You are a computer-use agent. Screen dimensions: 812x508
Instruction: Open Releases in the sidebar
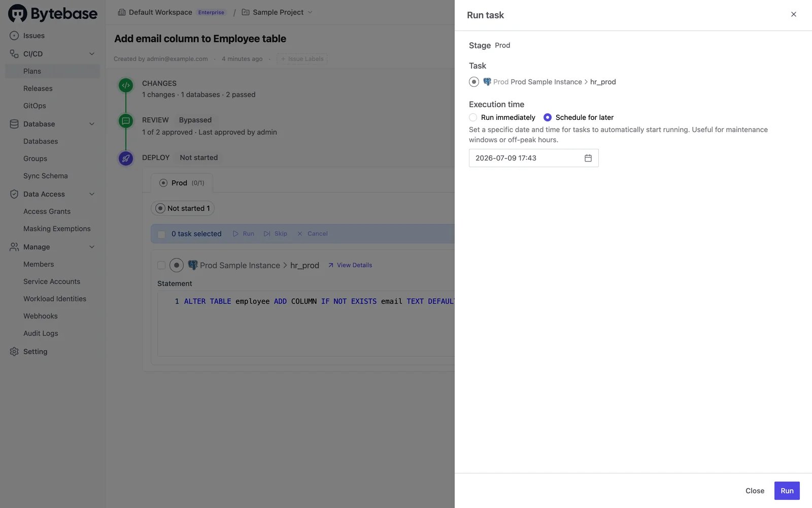click(38, 88)
